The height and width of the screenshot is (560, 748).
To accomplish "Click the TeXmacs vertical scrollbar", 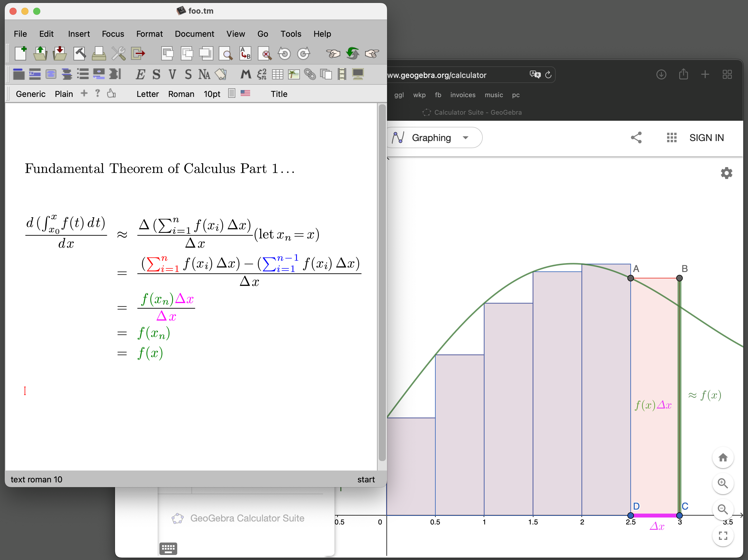I will pyautogui.click(x=382, y=282).
